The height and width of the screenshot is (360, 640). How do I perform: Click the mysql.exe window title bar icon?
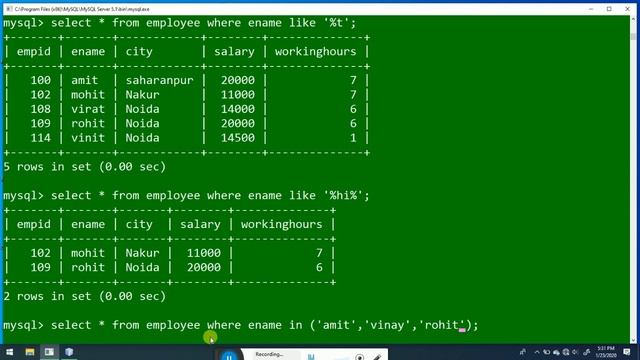[x=9, y=9]
